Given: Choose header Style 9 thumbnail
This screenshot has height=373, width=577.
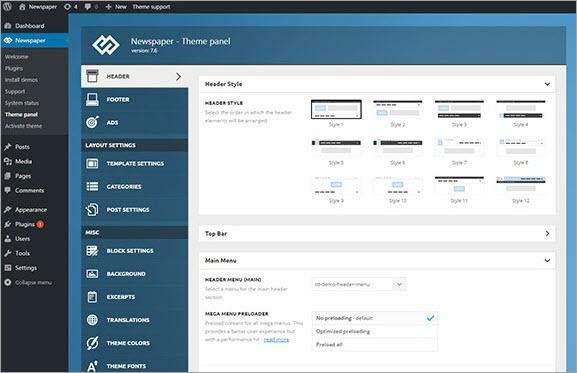Looking at the screenshot, I should coord(336,185).
